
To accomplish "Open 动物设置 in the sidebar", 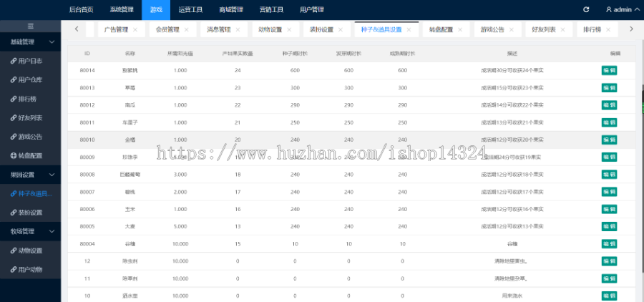I will pyautogui.click(x=30, y=250).
